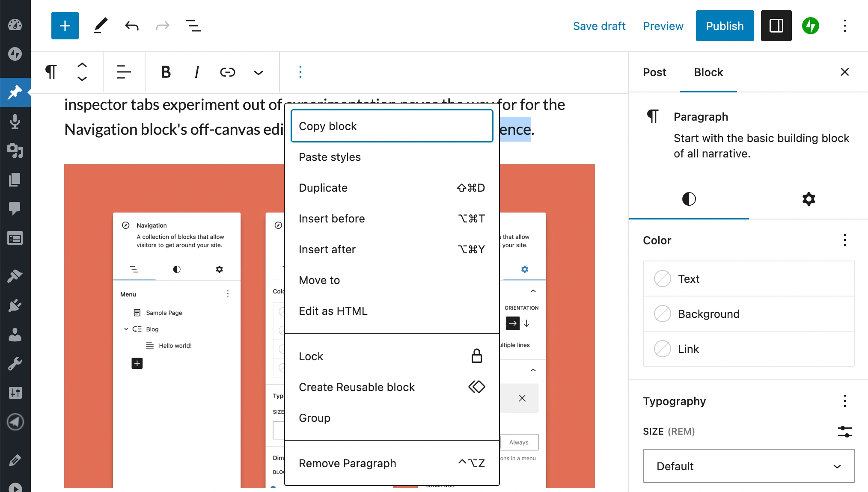Open the Background color swatch
This screenshot has height=492, width=868.
pyautogui.click(x=708, y=314)
